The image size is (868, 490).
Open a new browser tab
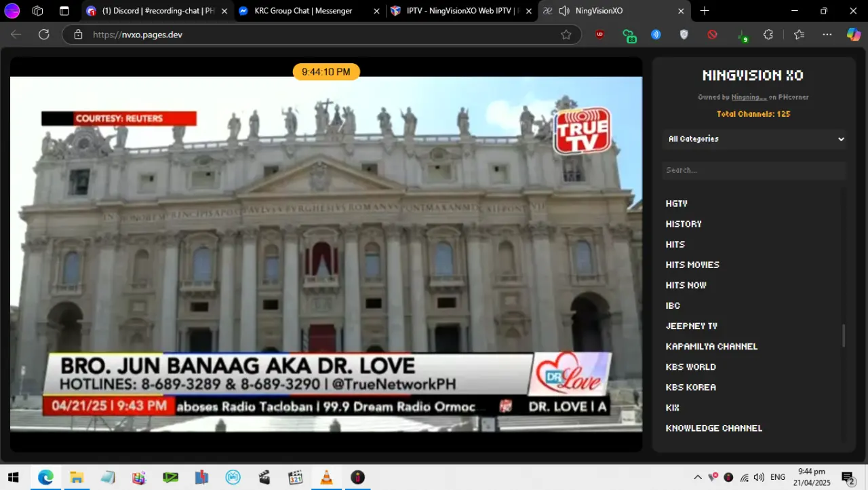coord(705,11)
